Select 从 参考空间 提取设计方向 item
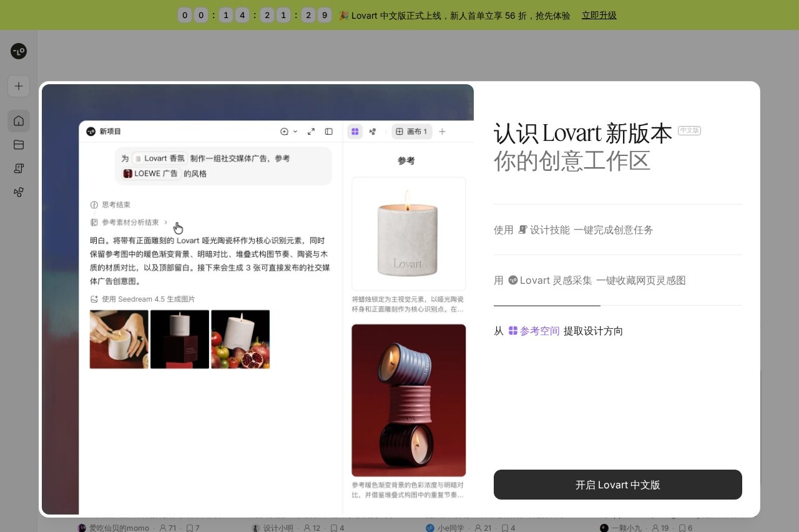 pyautogui.click(x=618, y=331)
